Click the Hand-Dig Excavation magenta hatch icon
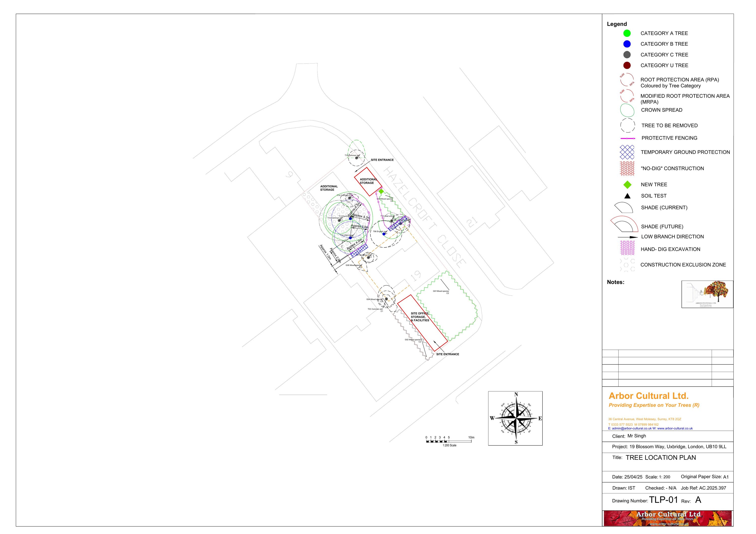This screenshot has width=756, height=534. pyautogui.click(x=627, y=248)
